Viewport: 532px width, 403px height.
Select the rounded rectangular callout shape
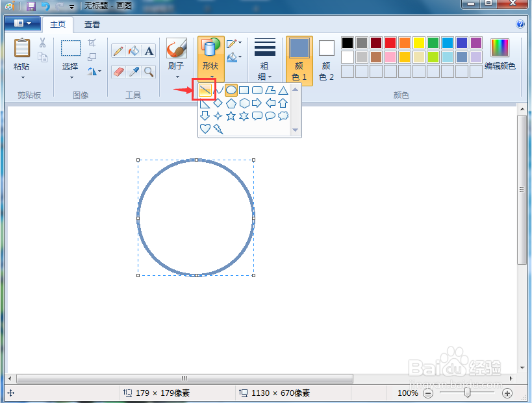[257, 116]
